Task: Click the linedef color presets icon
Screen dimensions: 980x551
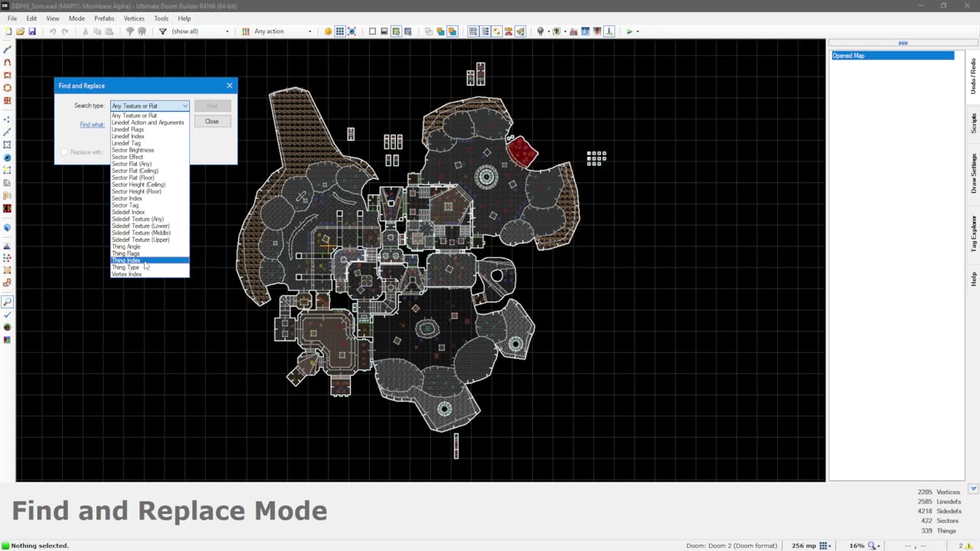Action: tap(246, 31)
